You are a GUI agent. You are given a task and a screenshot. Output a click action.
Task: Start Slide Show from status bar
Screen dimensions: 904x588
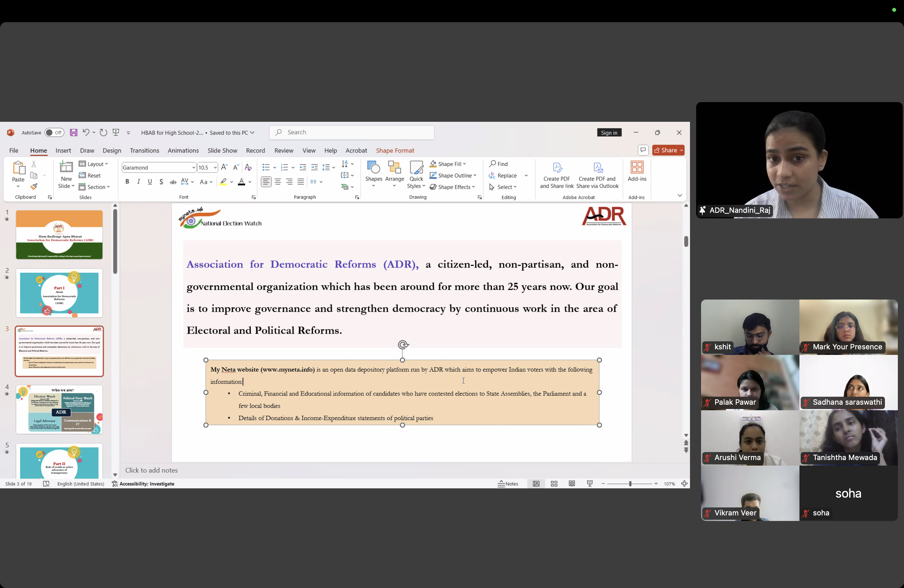pos(589,483)
